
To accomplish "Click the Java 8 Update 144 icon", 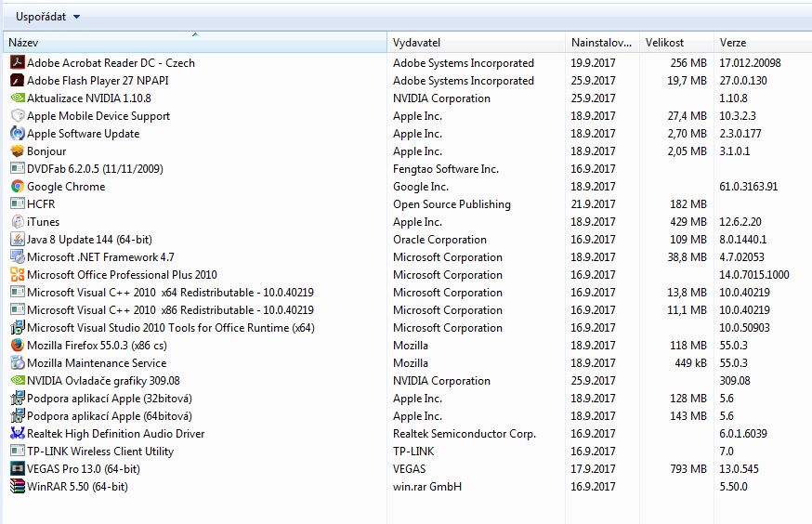I will (18, 239).
